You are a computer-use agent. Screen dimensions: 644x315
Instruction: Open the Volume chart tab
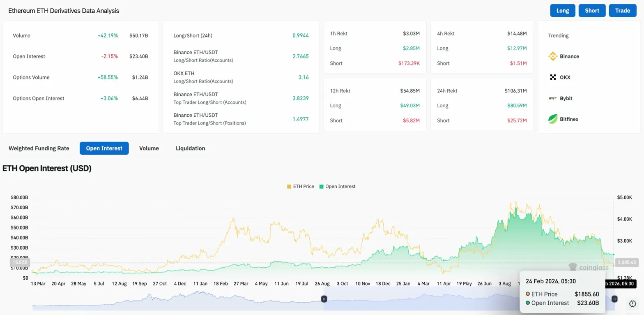pyautogui.click(x=149, y=148)
